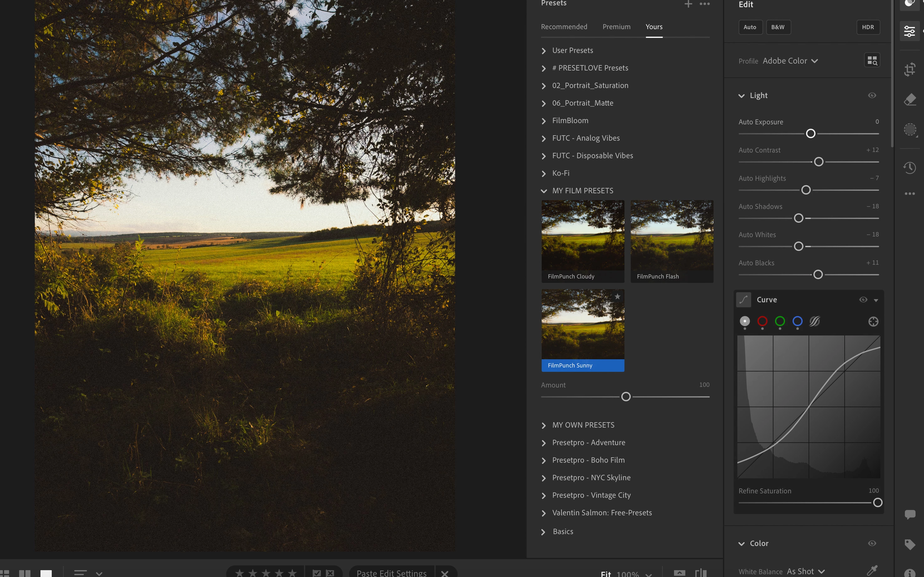
Task: Pick the white balance eyedropper
Action: [x=872, y=570]
